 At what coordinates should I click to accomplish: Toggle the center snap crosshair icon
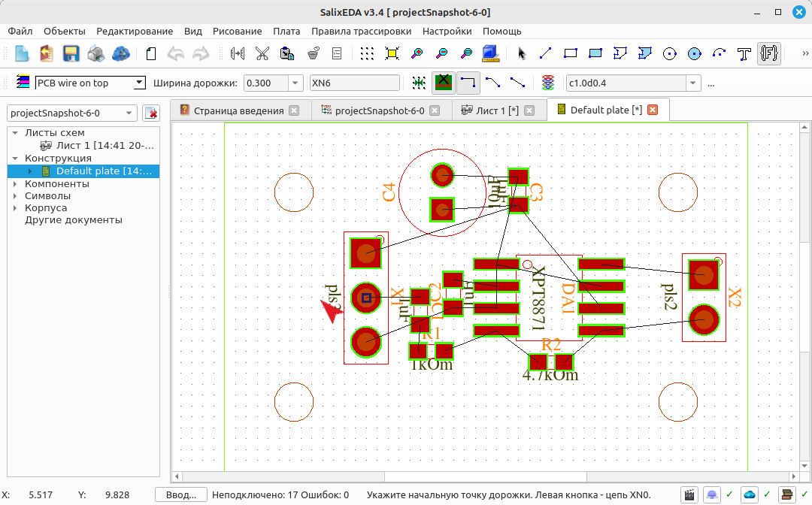click(x=419, y=83)
